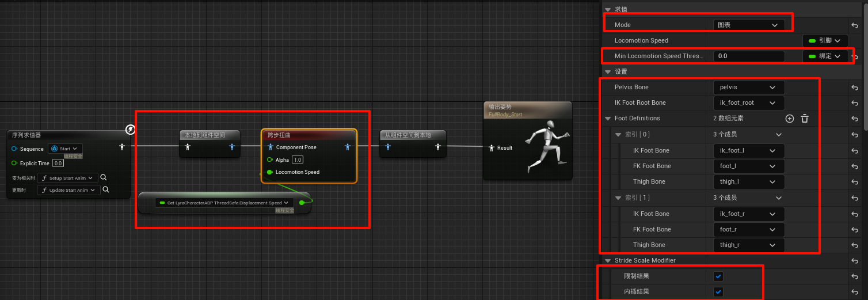Open the foot_r bone dropdown
Image resolution: width=868 pixels, height=300 pixels.
749,229
